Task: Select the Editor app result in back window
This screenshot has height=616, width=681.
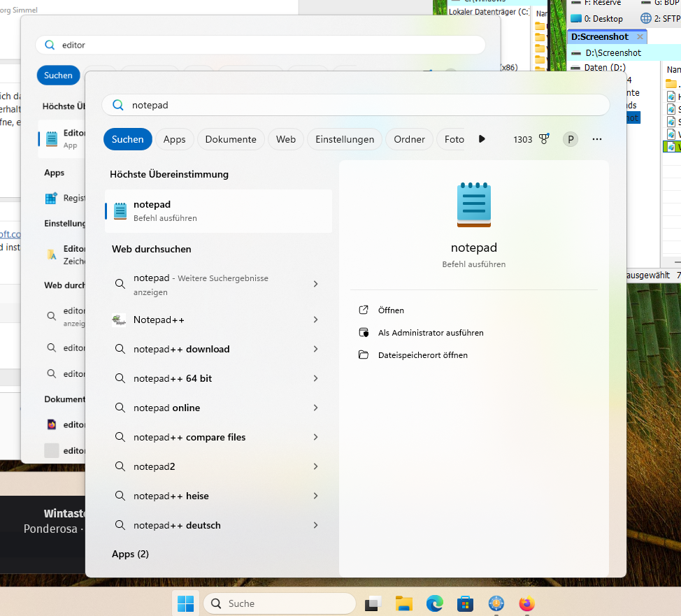Action: coord(62,139)
